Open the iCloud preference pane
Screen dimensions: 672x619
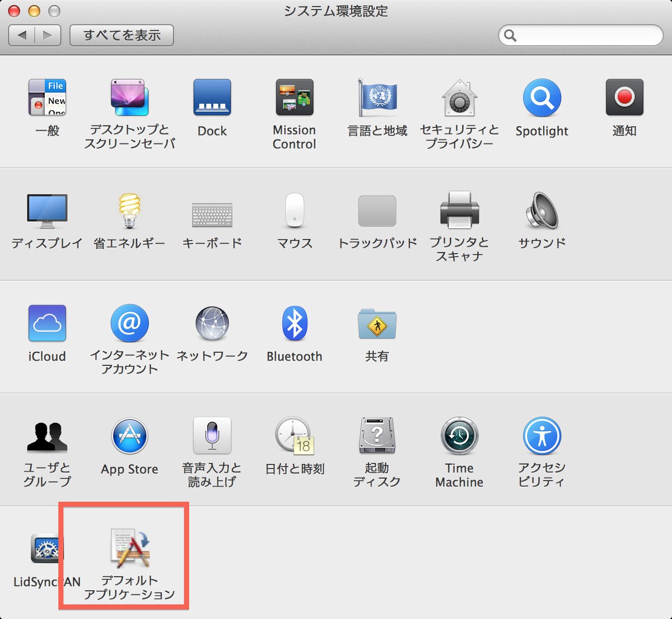[x=48, y=323]
